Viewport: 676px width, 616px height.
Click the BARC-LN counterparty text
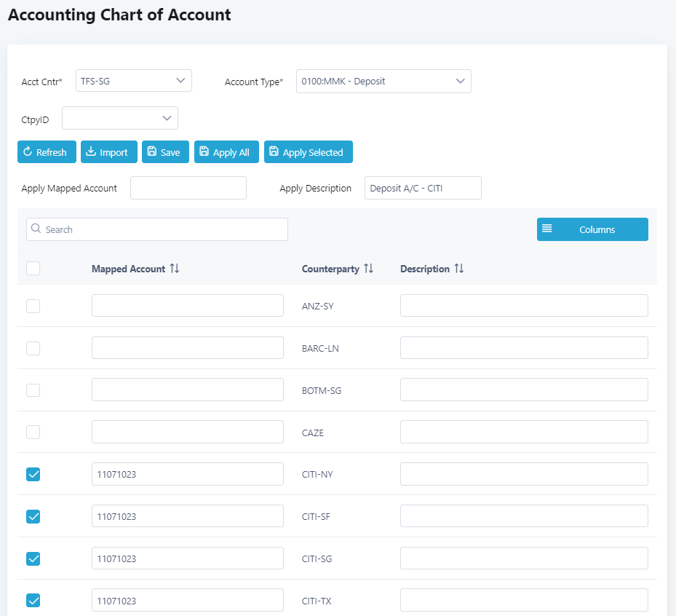pos(320,349)
